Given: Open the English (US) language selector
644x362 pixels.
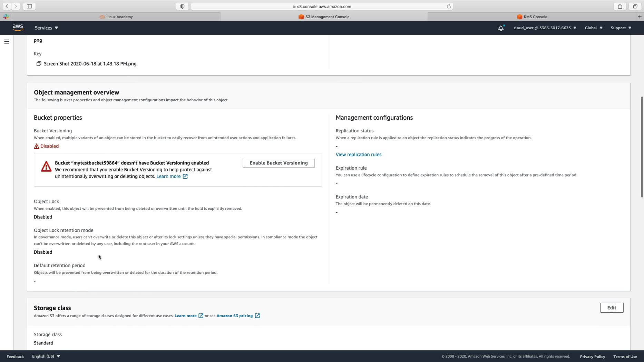Looking at the screenshot, I should pos(46,356).
